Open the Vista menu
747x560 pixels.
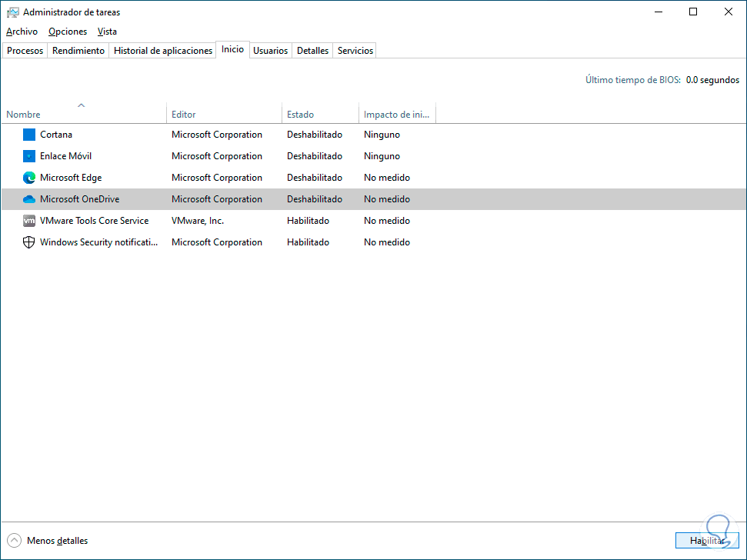[107, 32]
